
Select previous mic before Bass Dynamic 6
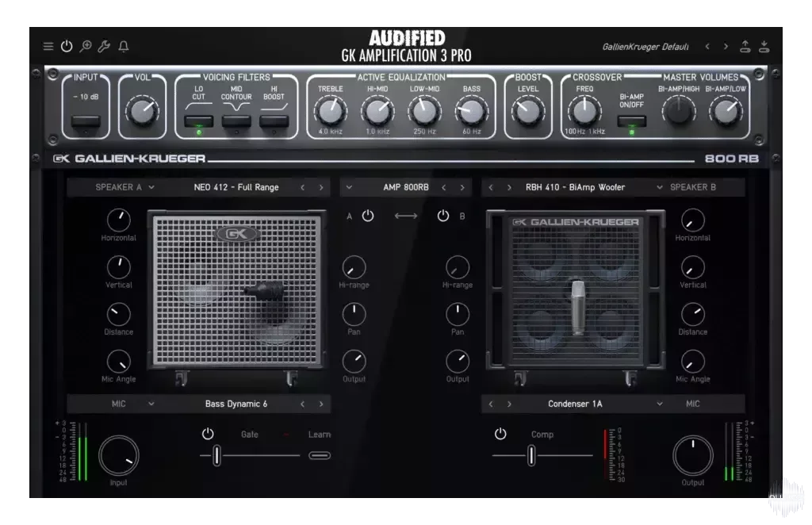point(302,404)
